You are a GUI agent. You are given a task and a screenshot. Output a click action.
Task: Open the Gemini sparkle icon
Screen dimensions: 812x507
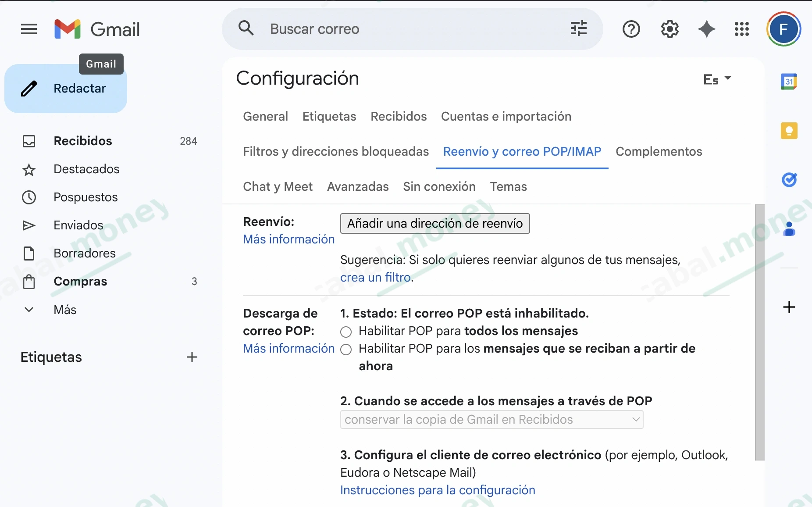click(x=707, y=29)
